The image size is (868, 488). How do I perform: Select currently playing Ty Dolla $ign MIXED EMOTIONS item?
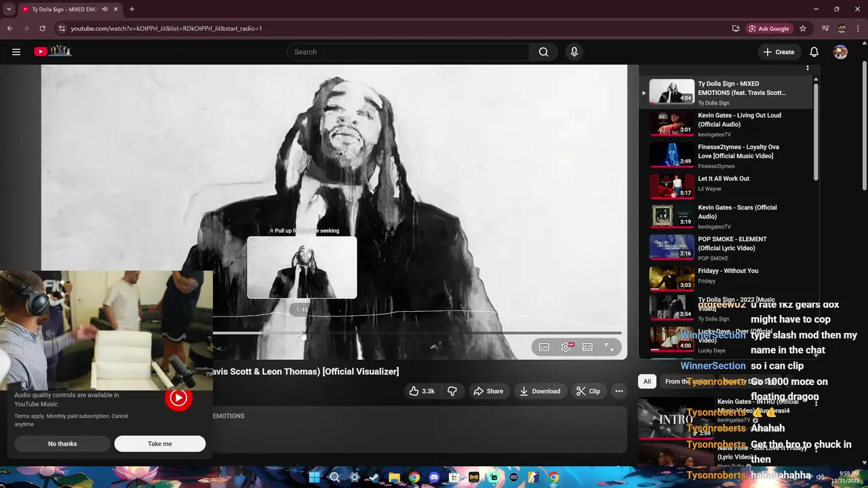tap(726, 93)
